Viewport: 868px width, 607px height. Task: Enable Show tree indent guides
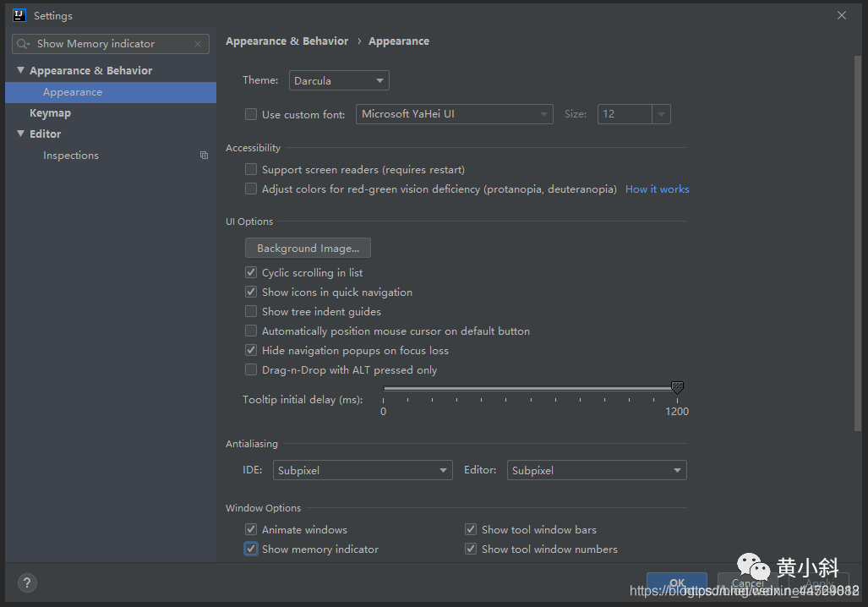coord(251,311)
